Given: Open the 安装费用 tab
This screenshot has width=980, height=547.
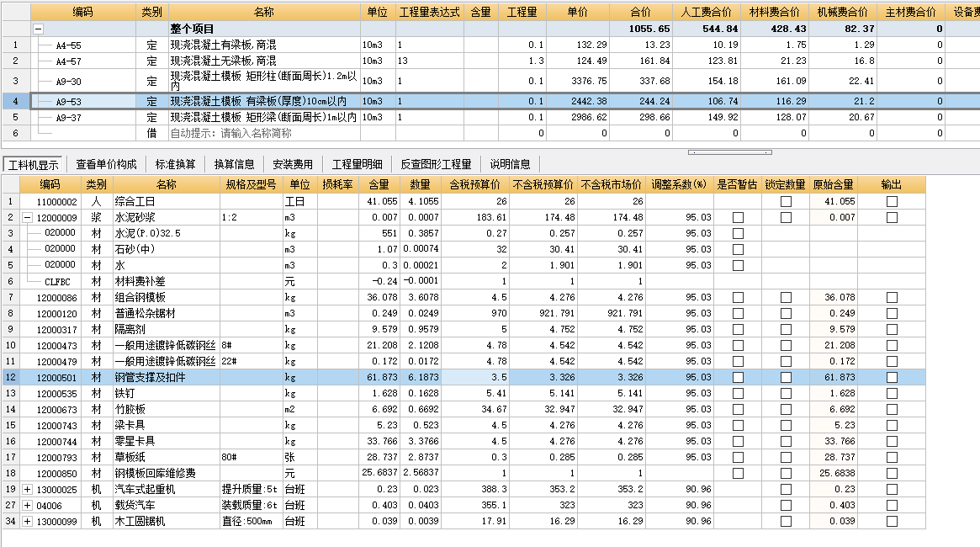Looking at the screenshot, I should (x=293, y=164).
